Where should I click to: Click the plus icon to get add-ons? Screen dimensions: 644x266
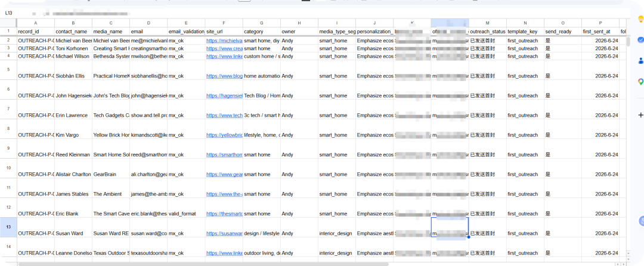(x=640, y=115)
